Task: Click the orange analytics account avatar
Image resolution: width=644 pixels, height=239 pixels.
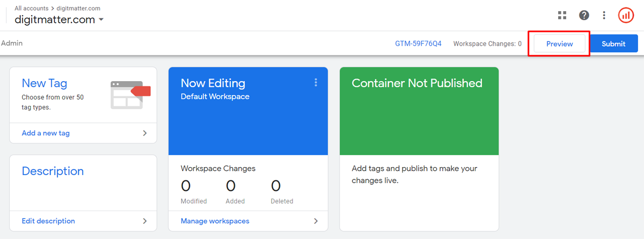Action: (626, 15)
